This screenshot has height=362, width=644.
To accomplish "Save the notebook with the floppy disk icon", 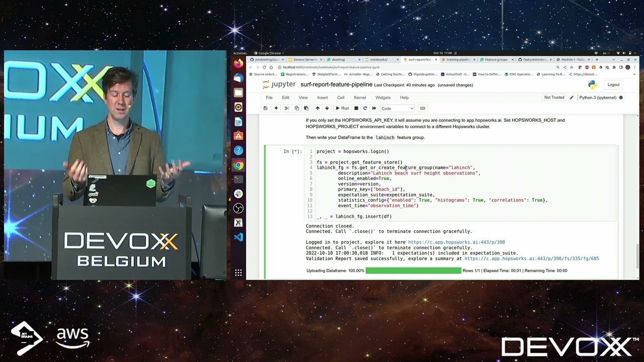I will tap(265, 108).
